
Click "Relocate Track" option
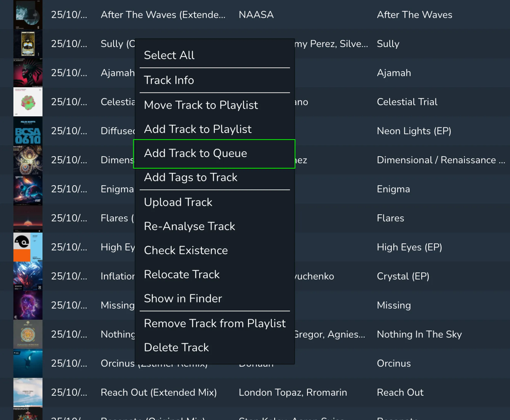182,274
